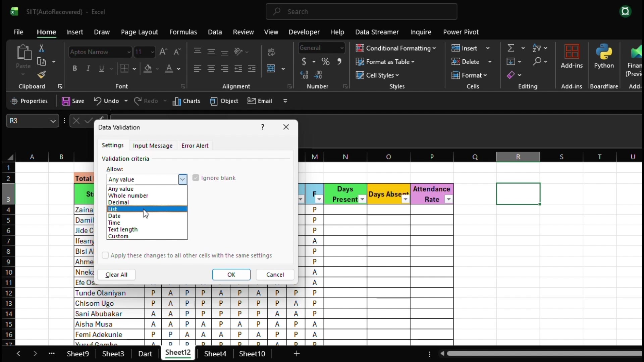Choose Text length in Allow list
Image resolution: width=644 pixels, height=362 pixels.
pos(147,230)
